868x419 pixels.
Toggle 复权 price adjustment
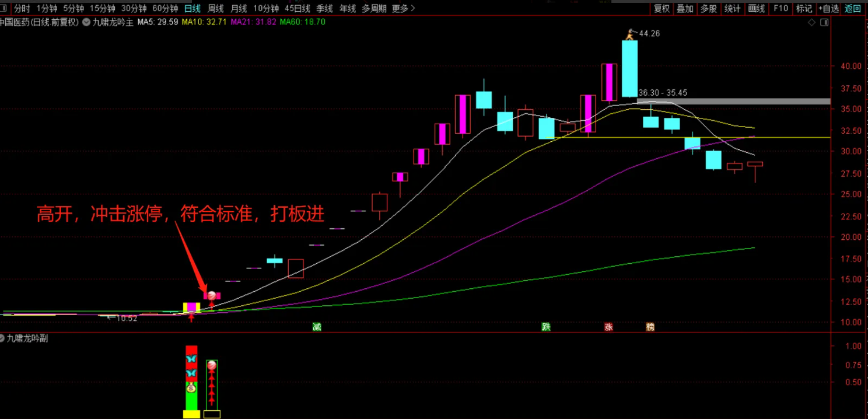661,8
